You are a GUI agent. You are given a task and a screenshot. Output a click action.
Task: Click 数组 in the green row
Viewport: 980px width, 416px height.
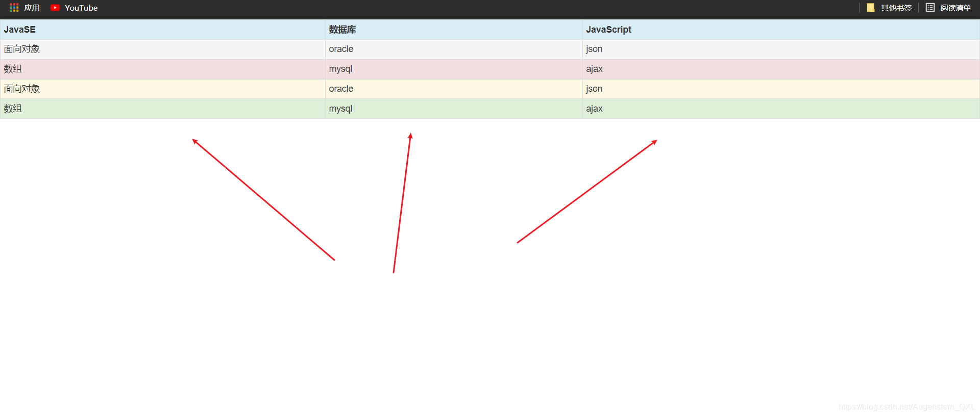pyautogui.click(x=13, y=109)
